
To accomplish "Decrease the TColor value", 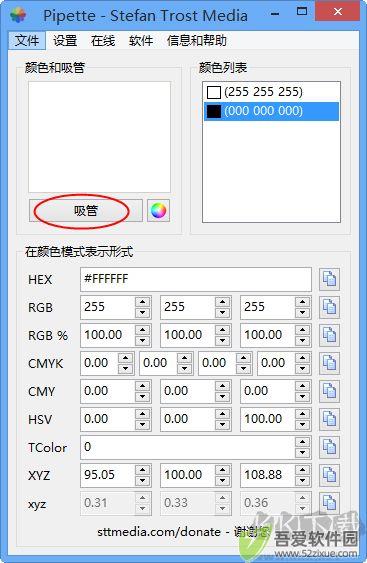I will pyautogui.click(x=302, y=452).
